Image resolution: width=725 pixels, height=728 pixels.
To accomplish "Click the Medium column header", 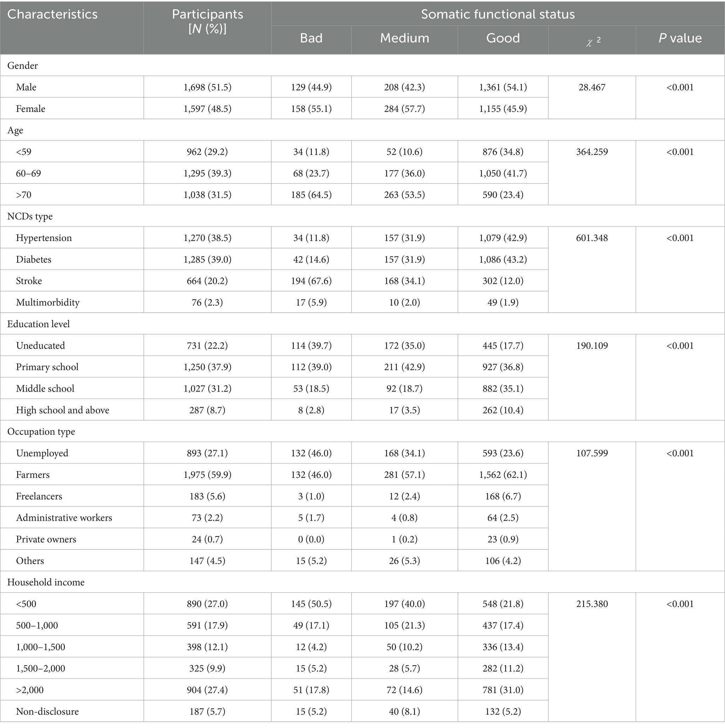I will [405, 38].
